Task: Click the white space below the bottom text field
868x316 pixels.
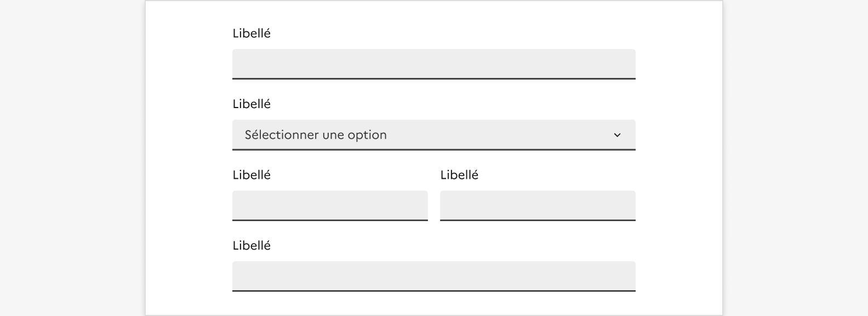Action: pyautogui.click(x=433, y=303)
